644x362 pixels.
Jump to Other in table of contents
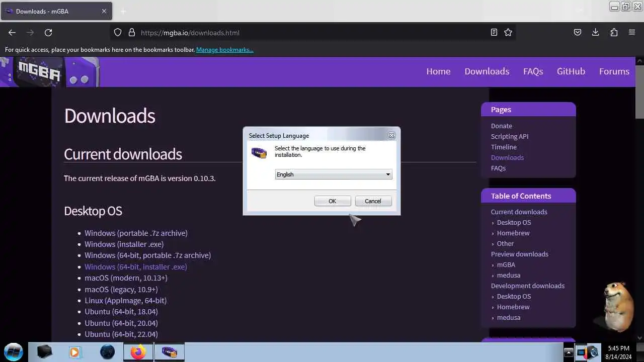[505, 243]
